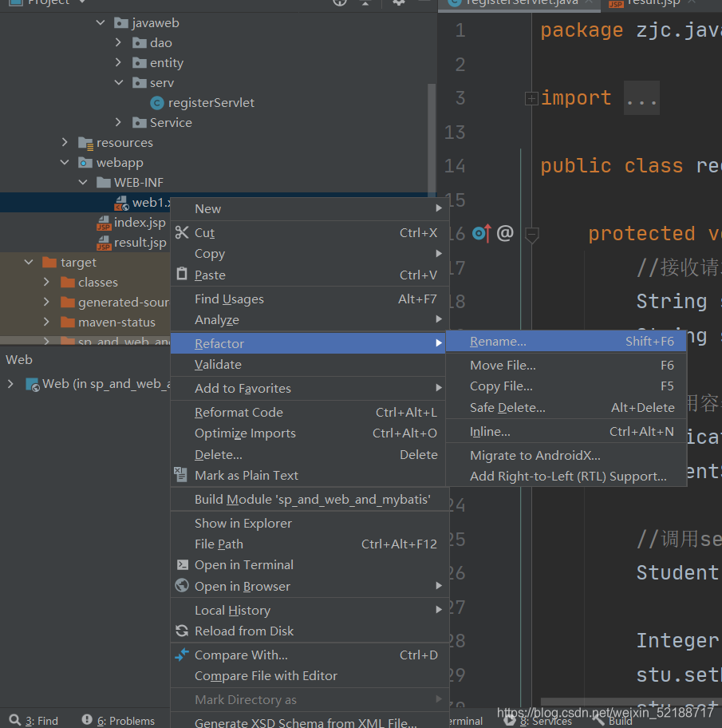Open the Analyze submenu
Viewport: 722px width, 728px height.
pos(310,319)
